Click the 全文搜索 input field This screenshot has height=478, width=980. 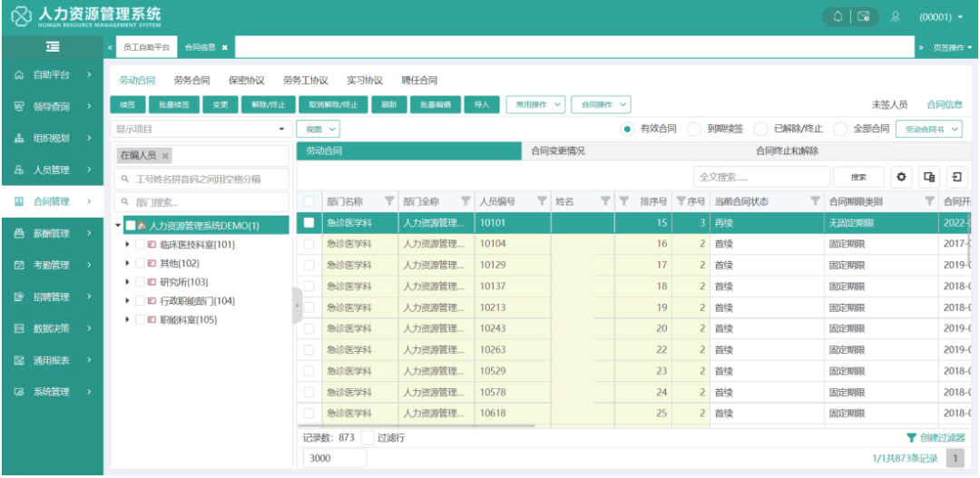[x=760, y=177]
